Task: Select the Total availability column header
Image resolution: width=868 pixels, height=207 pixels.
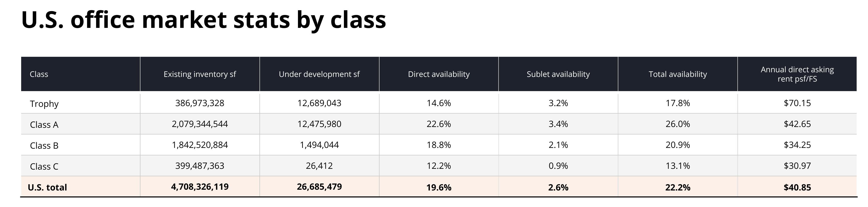Action: 678,74
